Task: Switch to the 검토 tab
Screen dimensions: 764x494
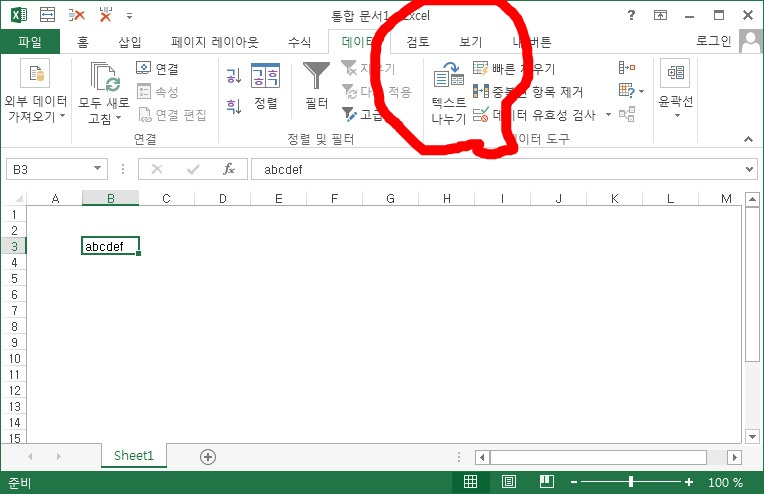Action: point(418,42)
